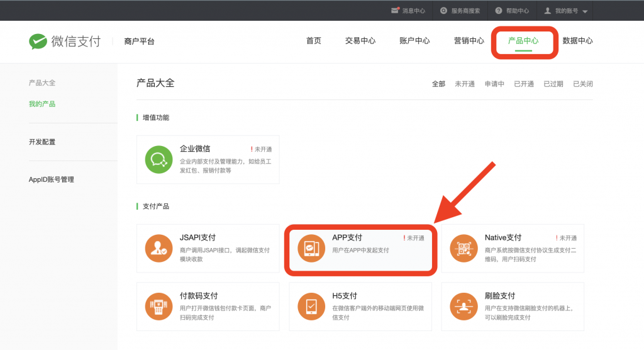
Task: Expand the 我的账号 dropdown
Action: point(566,11)
